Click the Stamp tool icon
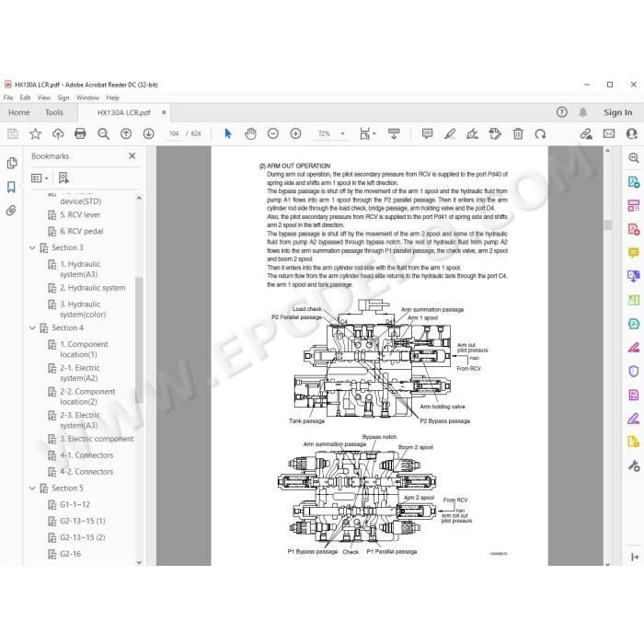This screenshot has width=644, height=644. (x=495, y=133)
